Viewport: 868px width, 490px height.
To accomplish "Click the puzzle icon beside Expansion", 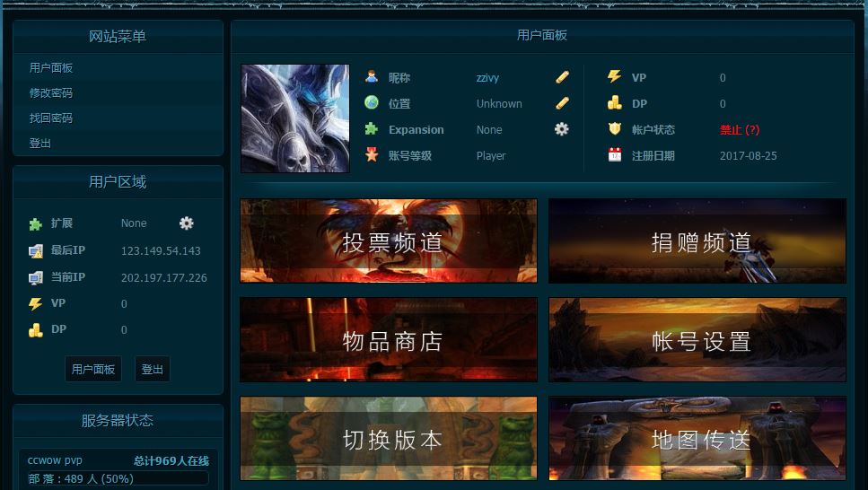I will tap(372, 129).
